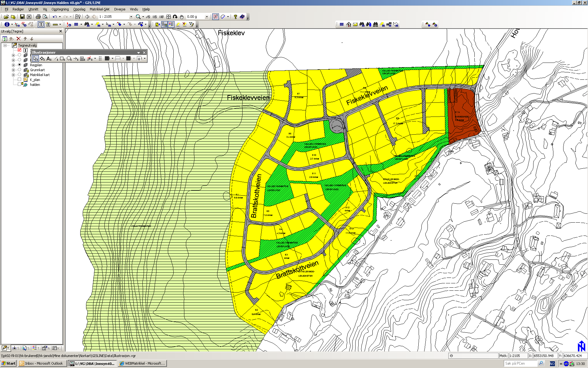
Task: Select the pan hand tool
Action: 182,17
